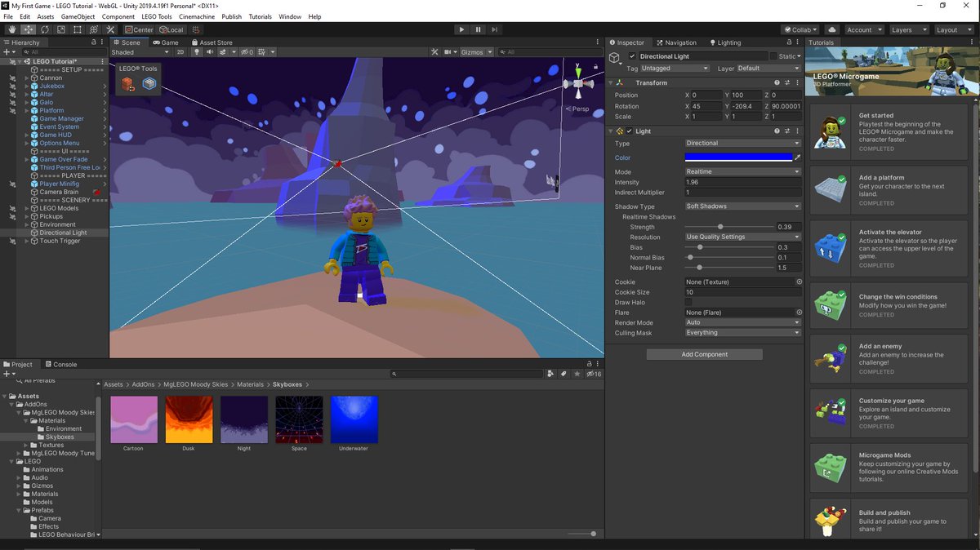Toggle Jukebox visibility in Hierarchy
Image resolution: width=980 pixels, height=550 pixels.
13,86
